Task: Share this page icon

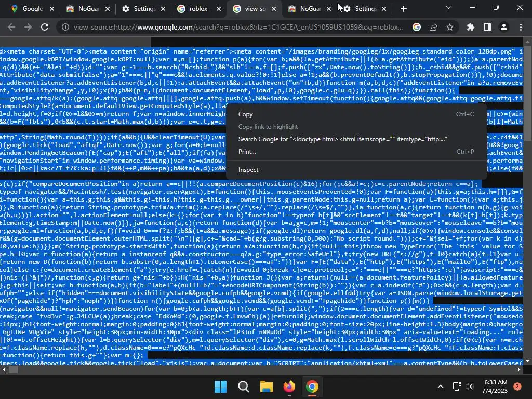Action: [433, 27]
